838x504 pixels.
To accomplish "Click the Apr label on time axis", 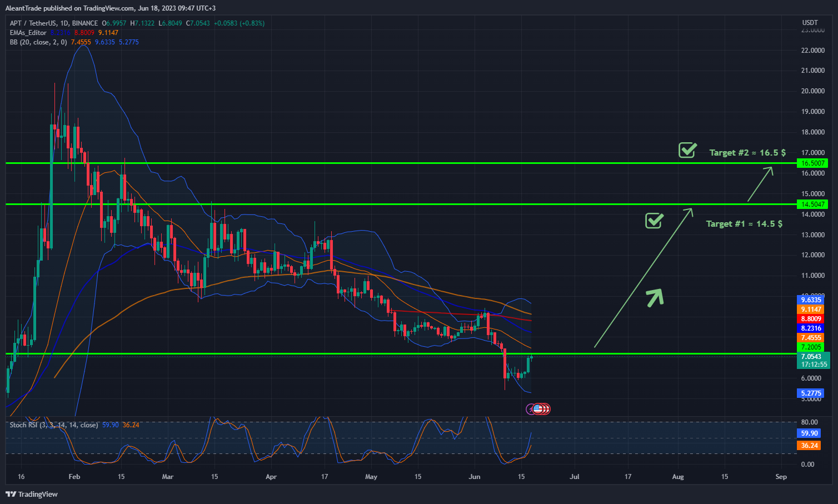I will pyautogui.click(x=271, y=477).
